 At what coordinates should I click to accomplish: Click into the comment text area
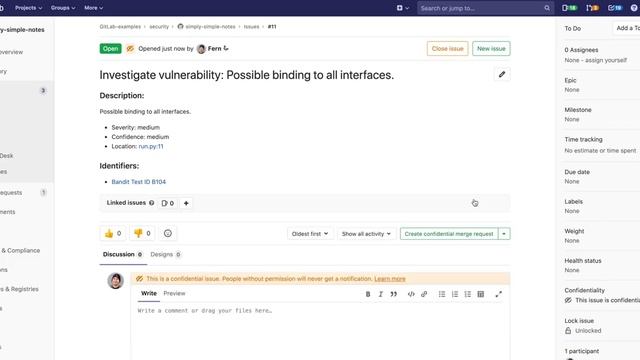point(320,331)
